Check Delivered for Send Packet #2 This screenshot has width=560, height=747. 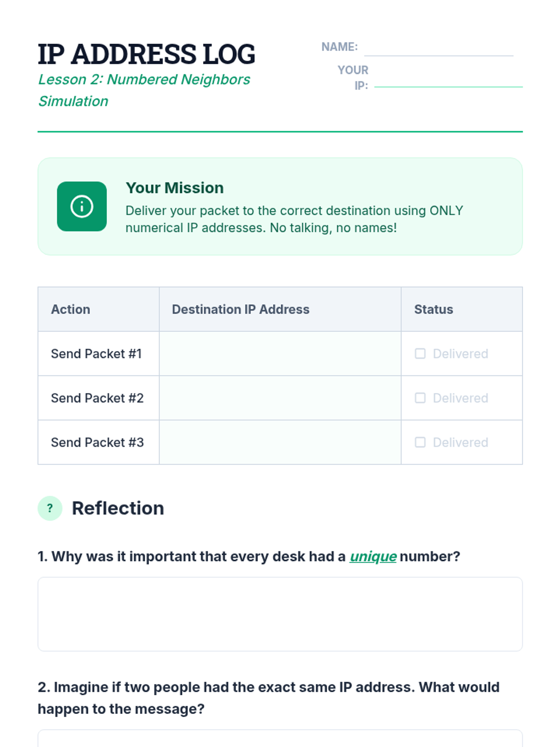click(x=420, y=398)
